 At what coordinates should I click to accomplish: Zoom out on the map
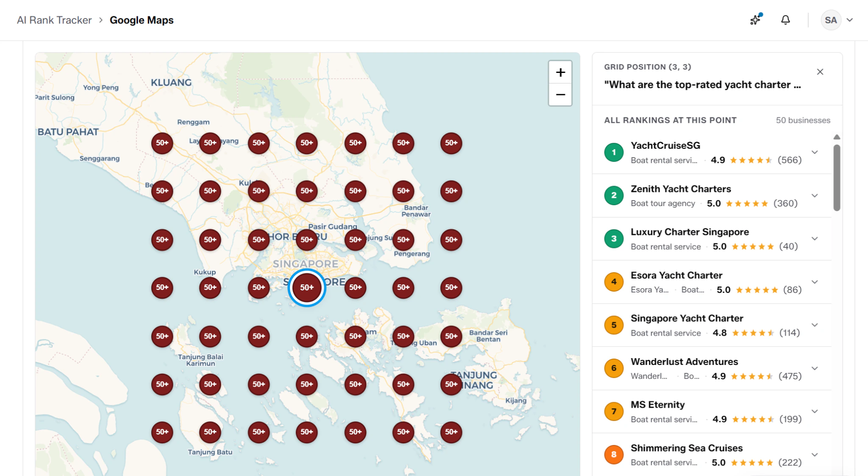(560, 95)
